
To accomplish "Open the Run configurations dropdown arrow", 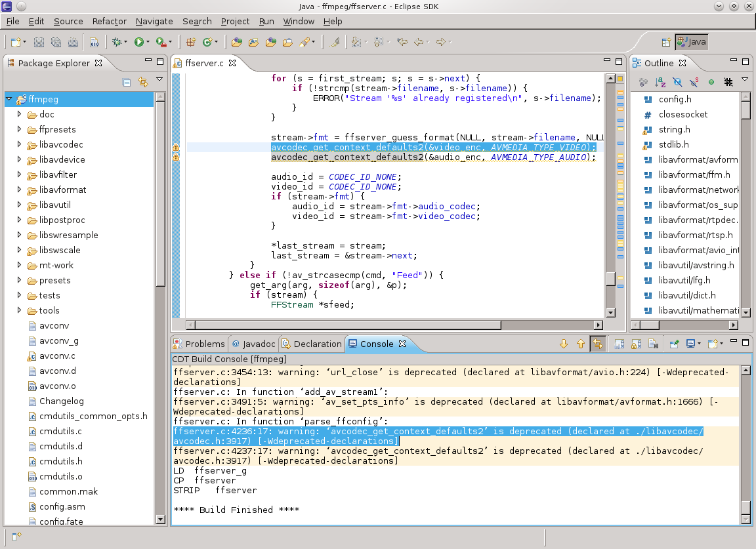I will (x=148, y=41).
